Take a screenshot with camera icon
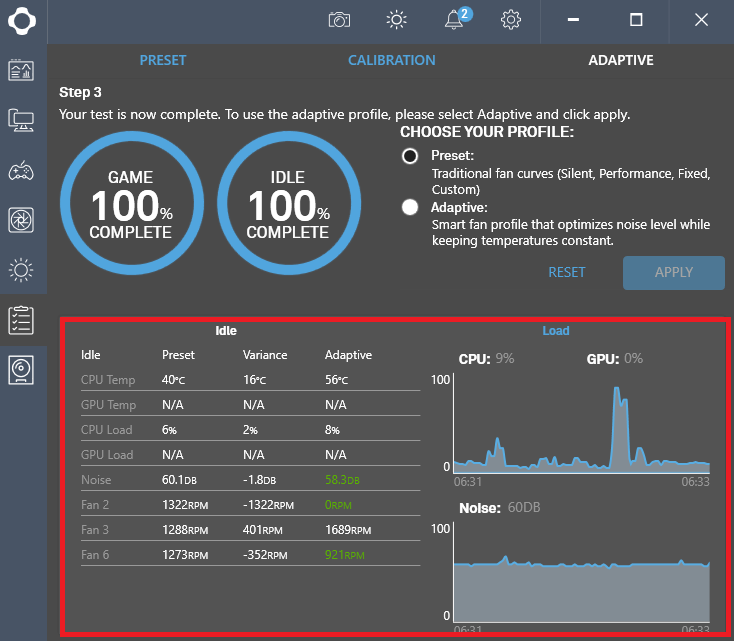 pos(339,20)
